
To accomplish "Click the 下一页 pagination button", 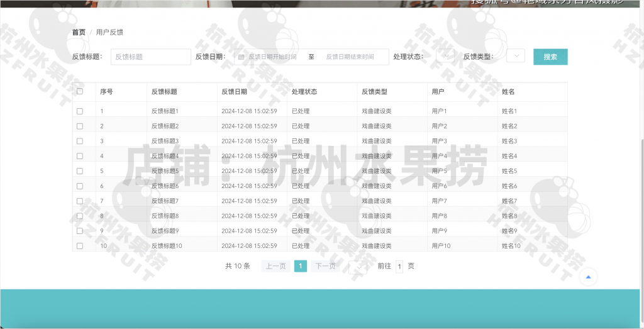I will tap(325, 266).
